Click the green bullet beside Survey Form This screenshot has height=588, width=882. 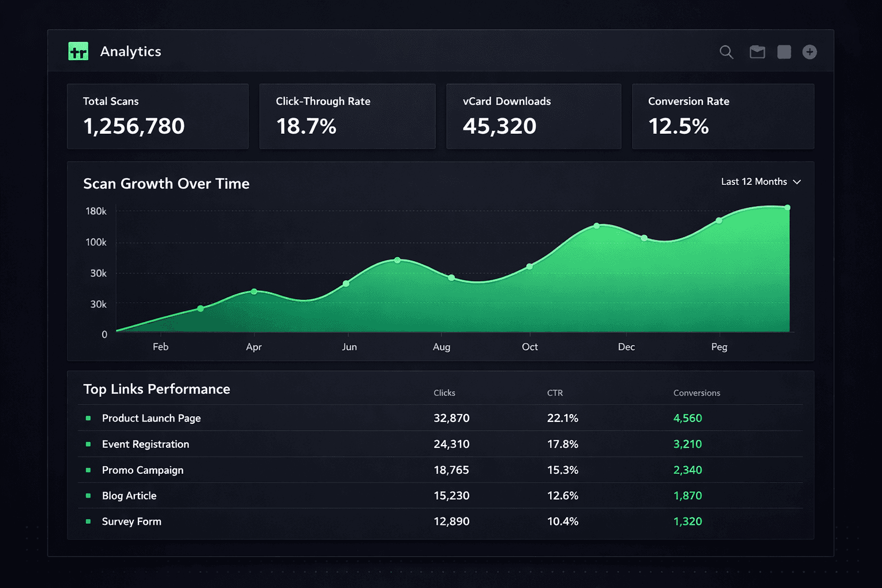coord(88,521)
